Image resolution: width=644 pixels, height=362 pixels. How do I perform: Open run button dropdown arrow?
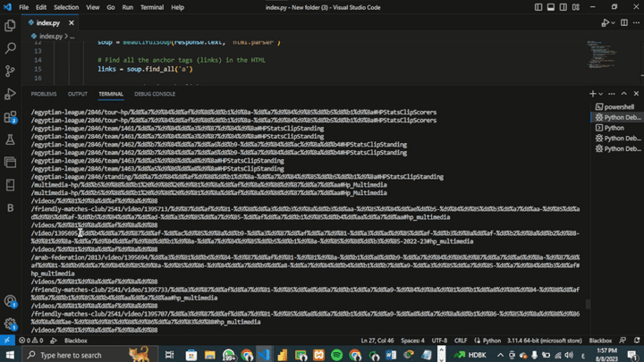[613, 23]
